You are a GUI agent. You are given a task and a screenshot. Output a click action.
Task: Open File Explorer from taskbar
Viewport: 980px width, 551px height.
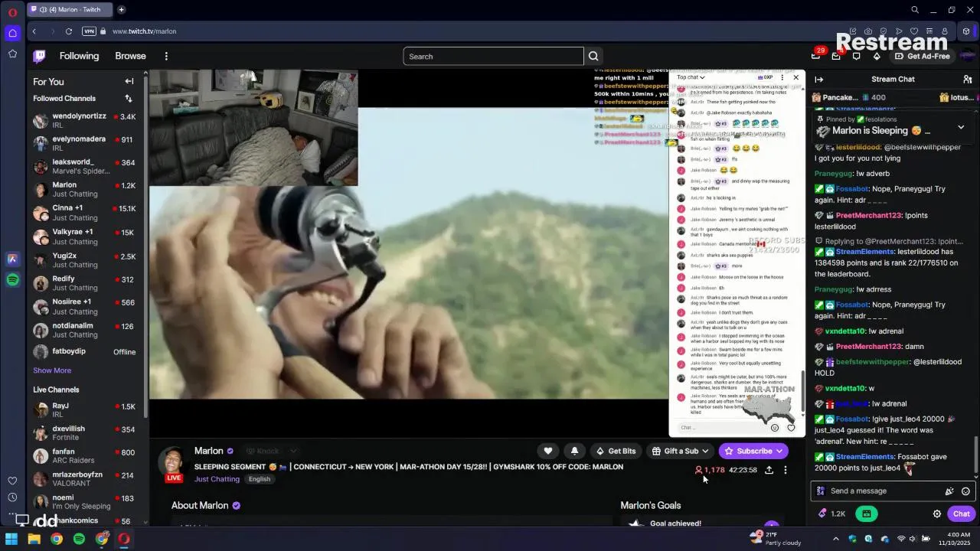[34, 539]
